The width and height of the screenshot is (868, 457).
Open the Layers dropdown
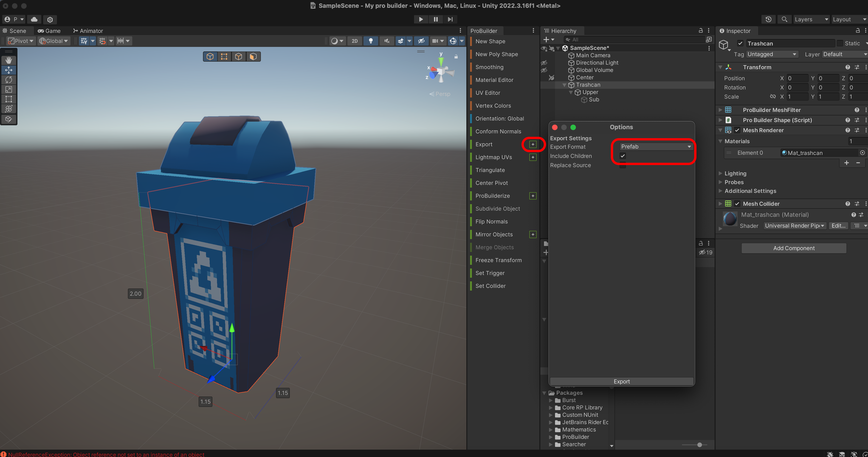click(x=811, y=19)
